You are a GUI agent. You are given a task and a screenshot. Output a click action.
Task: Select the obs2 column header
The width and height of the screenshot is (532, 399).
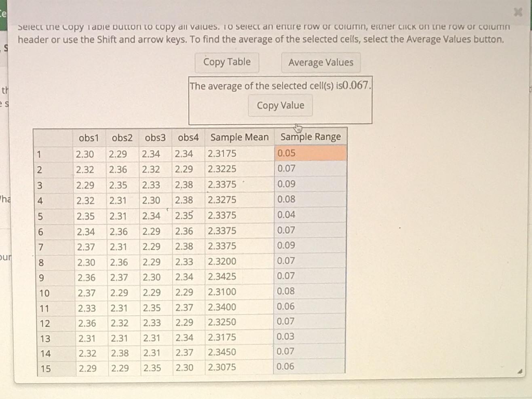122,137
